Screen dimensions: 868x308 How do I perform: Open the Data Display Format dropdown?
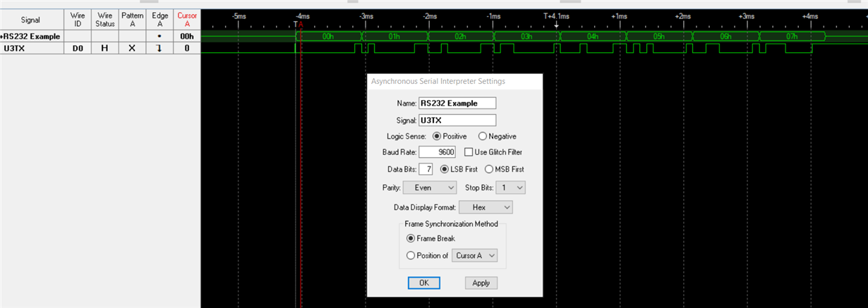pos(486,207)
